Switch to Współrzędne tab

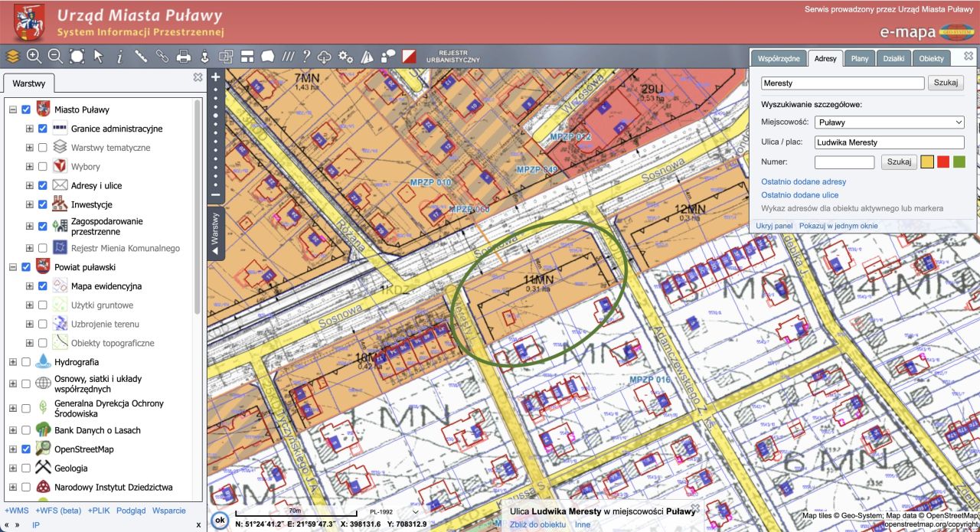click(x=779, y=58)
